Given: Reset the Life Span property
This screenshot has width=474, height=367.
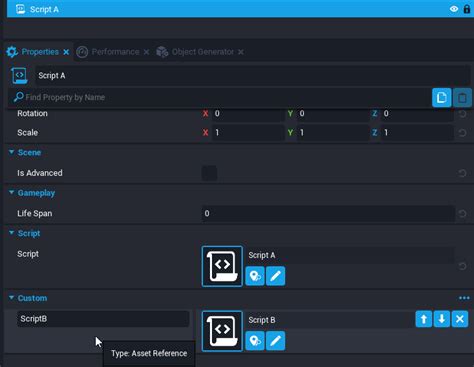Looking at the screenshot, I should point(462,214).
